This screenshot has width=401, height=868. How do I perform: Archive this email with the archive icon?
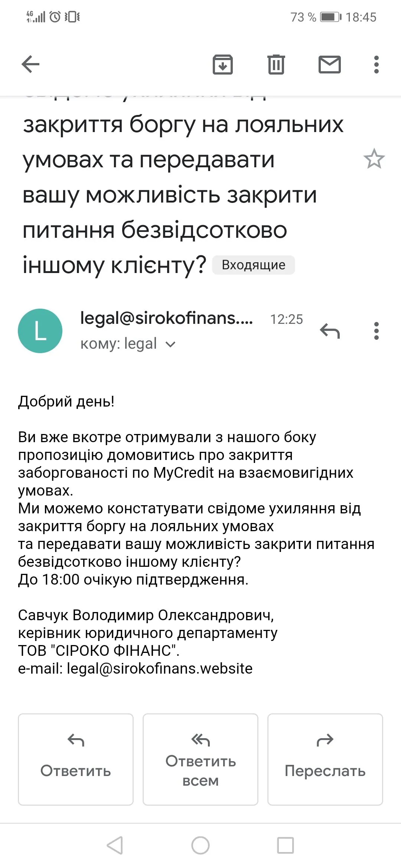point(222,65)
